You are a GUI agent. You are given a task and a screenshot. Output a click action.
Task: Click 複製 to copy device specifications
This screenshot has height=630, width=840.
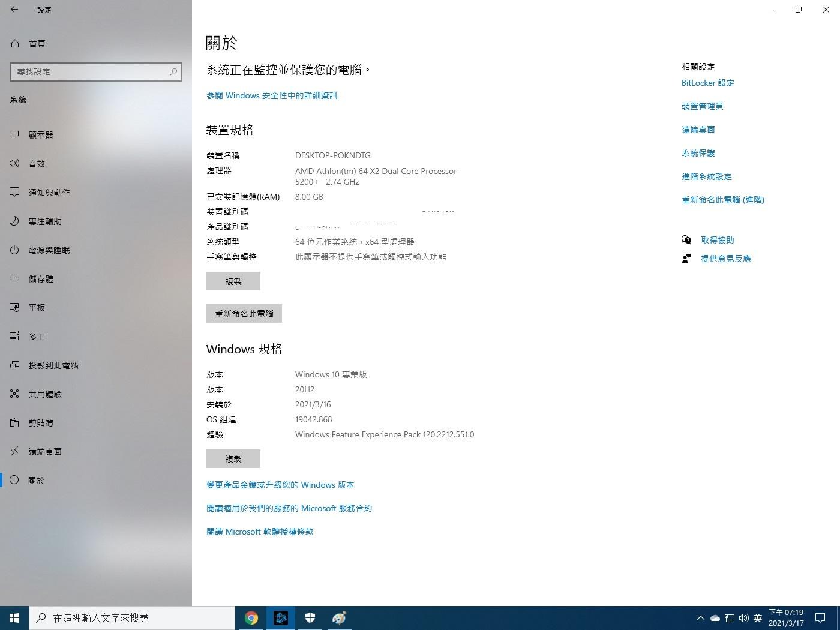(233, 281)
